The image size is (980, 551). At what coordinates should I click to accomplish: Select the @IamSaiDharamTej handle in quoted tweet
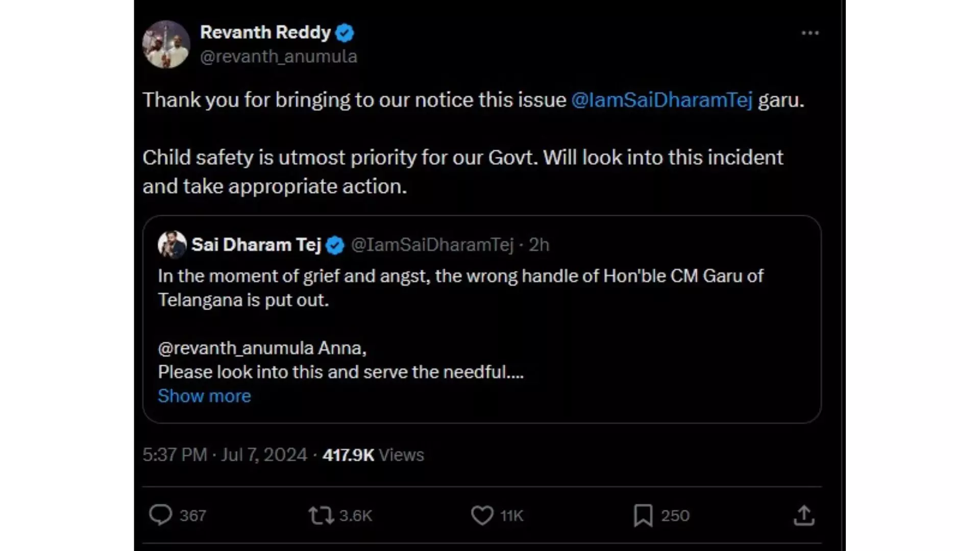pyautogui.click(x=431, y=244)
